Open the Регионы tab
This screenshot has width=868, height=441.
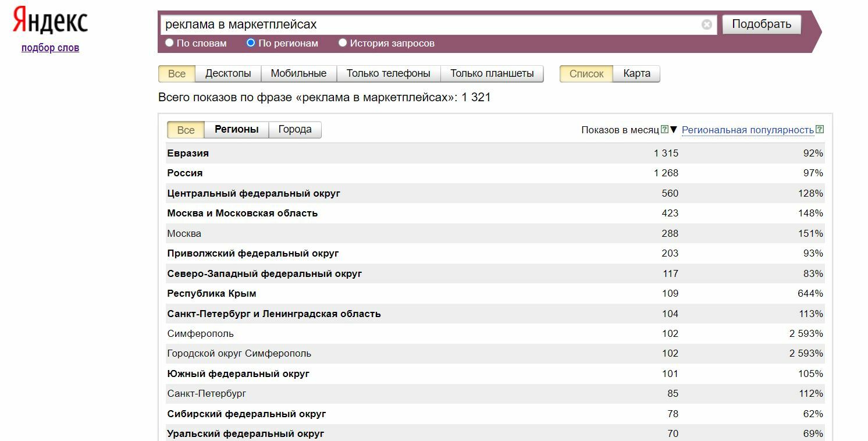[x=236, y=130]
